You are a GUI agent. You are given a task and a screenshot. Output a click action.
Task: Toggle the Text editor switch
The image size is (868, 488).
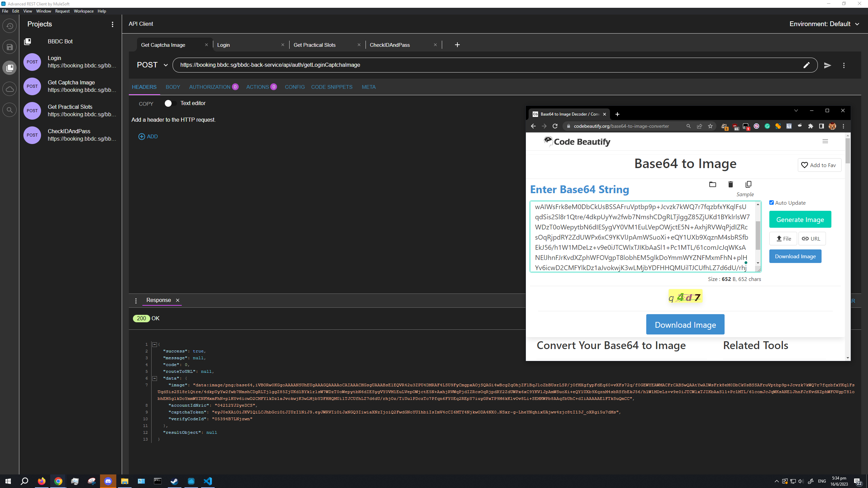(170, 103)
